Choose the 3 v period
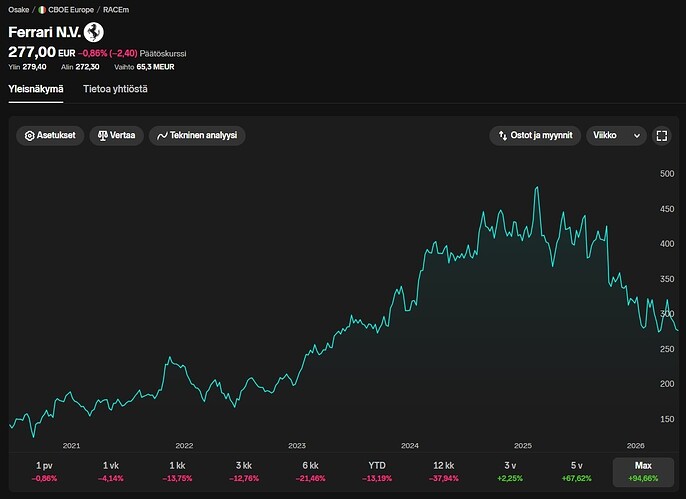Viewport: 686px width, 499px height. point(510,471)
